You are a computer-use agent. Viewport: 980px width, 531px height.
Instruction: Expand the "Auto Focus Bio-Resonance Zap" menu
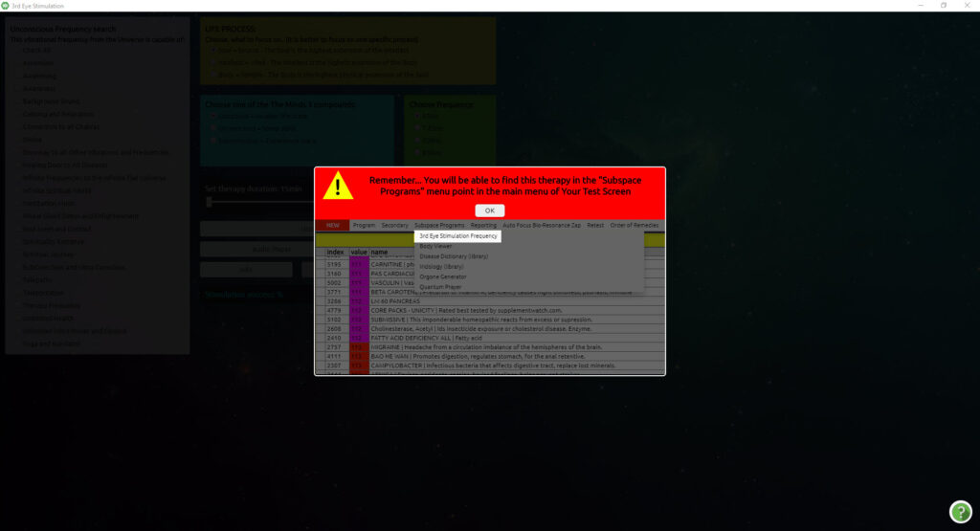pos(542,225)
